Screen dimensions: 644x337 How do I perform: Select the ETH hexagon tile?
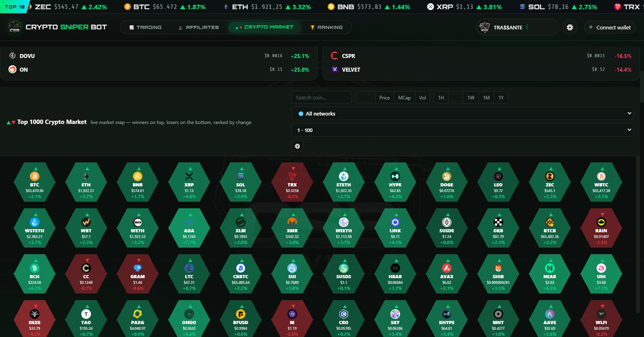86,182
